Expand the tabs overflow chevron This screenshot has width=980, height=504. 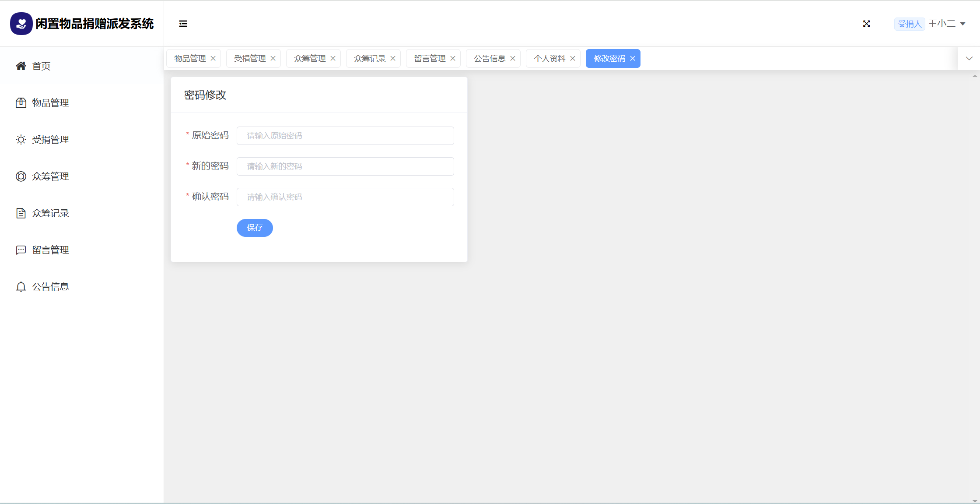[x=969, y=59]
